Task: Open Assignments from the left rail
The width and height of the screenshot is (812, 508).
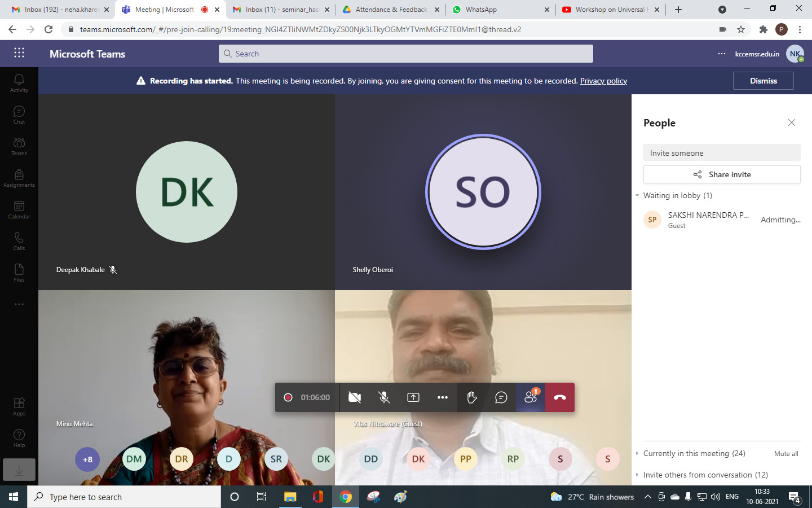Action: click(x=19, y=178)
